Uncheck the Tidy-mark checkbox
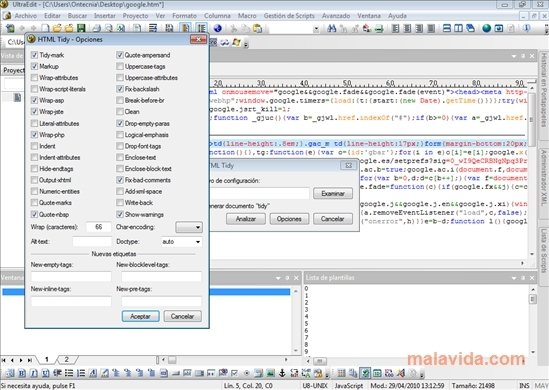Image resolution: width=549 pixels, height=390 pixels. coord(34,55)
